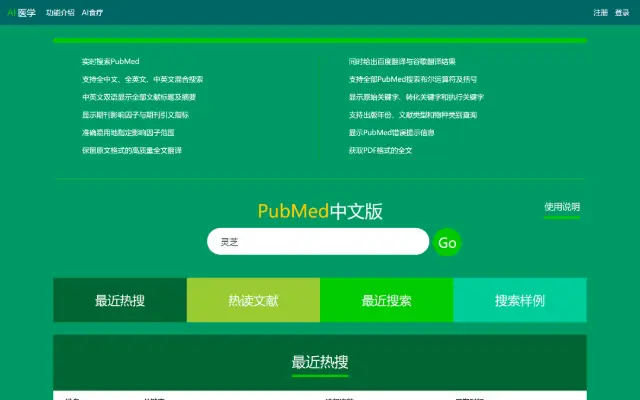640x400 pixels.
Task: Click the green Go search button
Action: 447,242
